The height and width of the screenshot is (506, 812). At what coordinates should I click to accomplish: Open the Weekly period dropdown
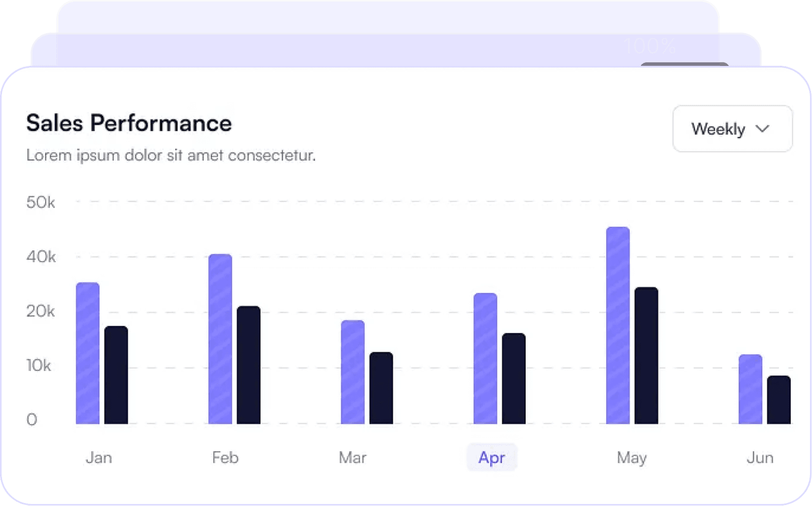pyautogui.click(x=732, y=129)
